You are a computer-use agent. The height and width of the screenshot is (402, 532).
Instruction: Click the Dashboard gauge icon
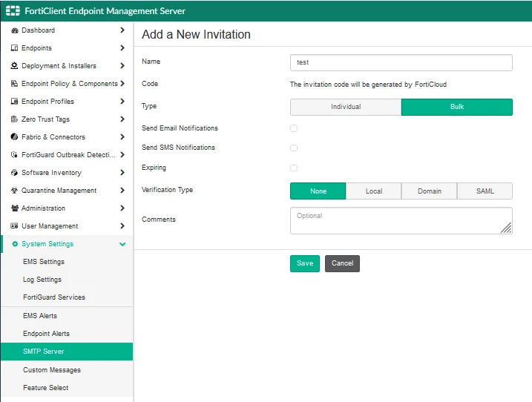pyautogui.click(x=14, y=30)
